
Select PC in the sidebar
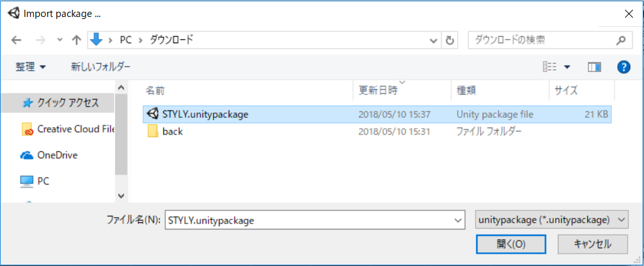click(35, 181)
